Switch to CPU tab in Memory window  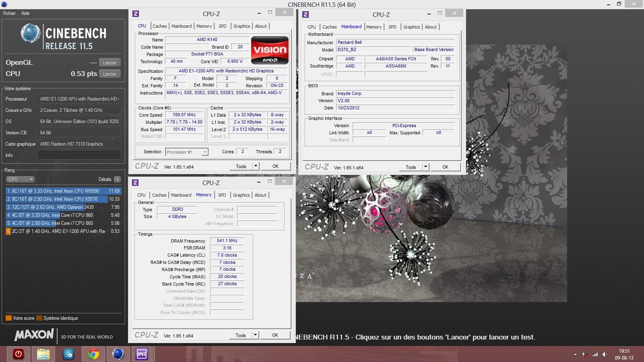pos(141,195)
